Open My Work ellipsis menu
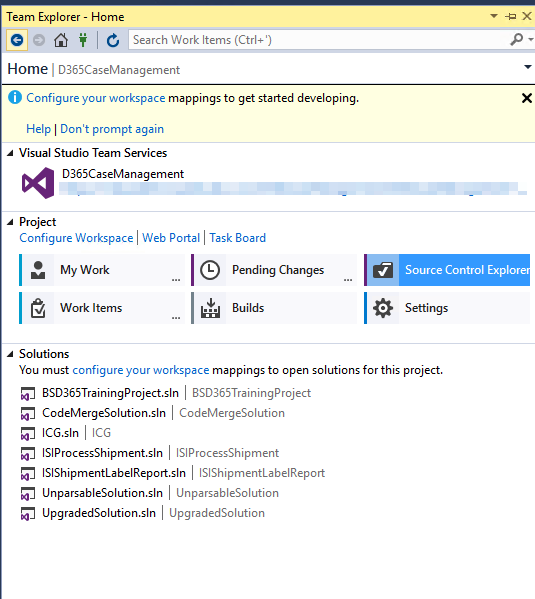Image resolution: width=535 pixels, height=599 pixels. click(176, 280)
